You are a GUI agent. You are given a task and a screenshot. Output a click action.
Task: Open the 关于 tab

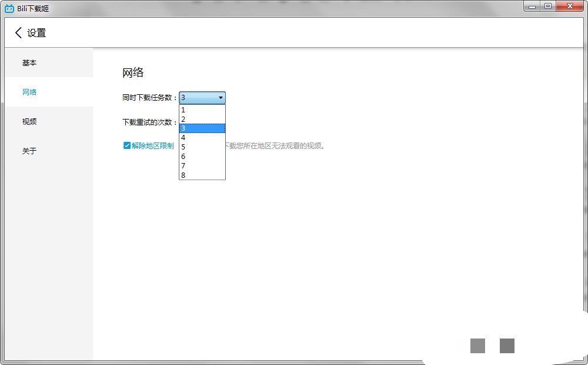point(49,151)
